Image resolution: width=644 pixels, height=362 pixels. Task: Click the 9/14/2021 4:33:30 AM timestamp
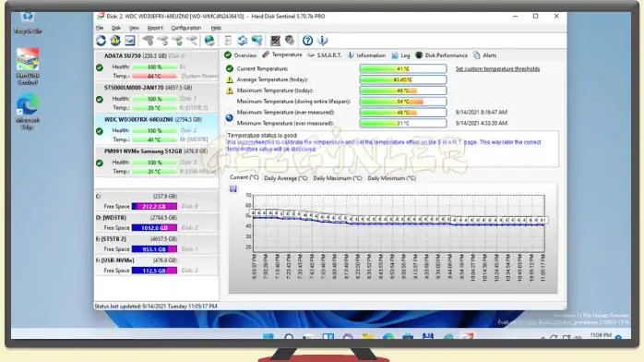click(x=482, y=123)
